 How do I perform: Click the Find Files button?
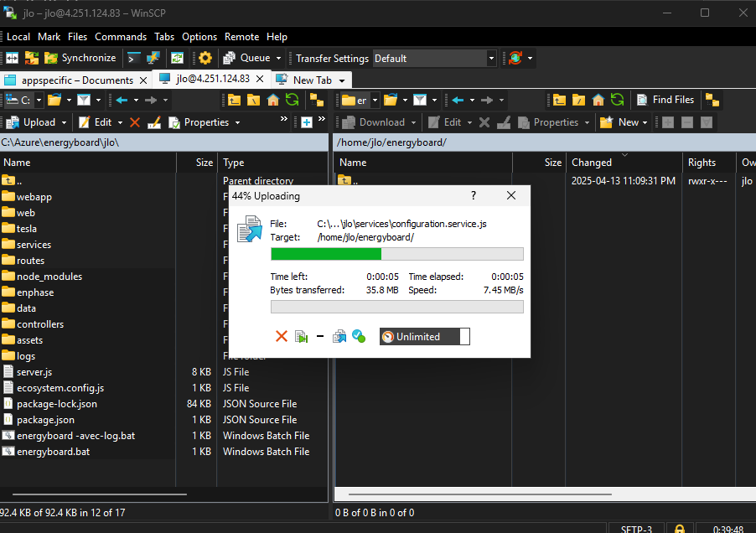tap(665, 100)
